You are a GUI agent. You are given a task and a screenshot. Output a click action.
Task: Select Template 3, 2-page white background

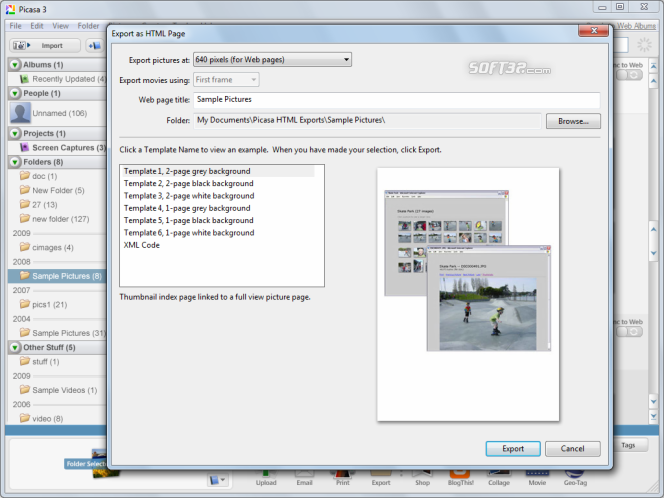189,196
